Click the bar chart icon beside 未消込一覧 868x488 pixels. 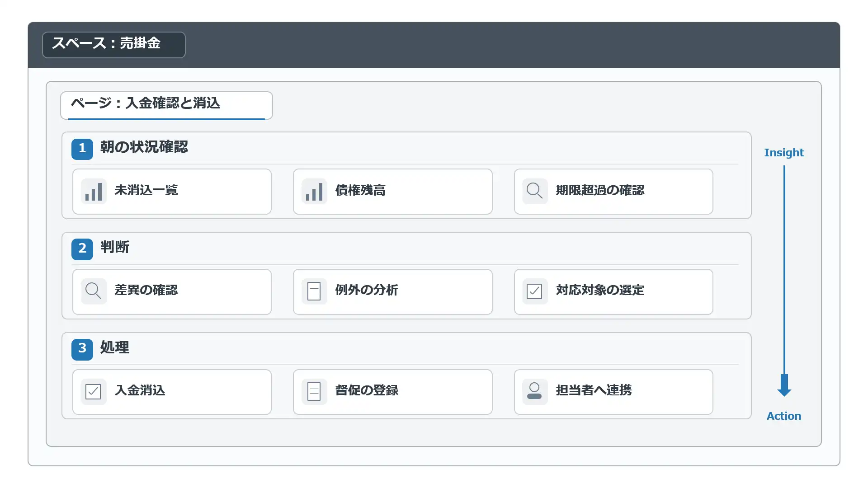pyautogui.click(x=94, y=192)
